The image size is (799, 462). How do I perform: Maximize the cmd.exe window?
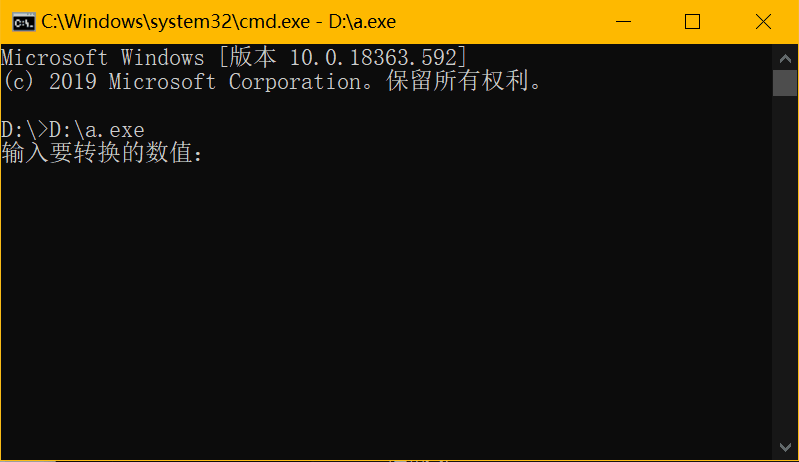click(x=692, y=21)
